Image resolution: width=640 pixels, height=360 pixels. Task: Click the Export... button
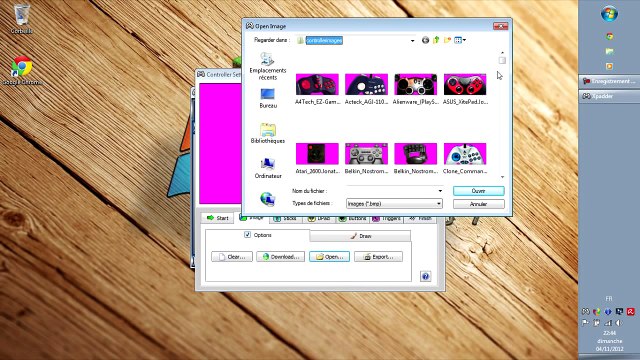coord(378,257)
